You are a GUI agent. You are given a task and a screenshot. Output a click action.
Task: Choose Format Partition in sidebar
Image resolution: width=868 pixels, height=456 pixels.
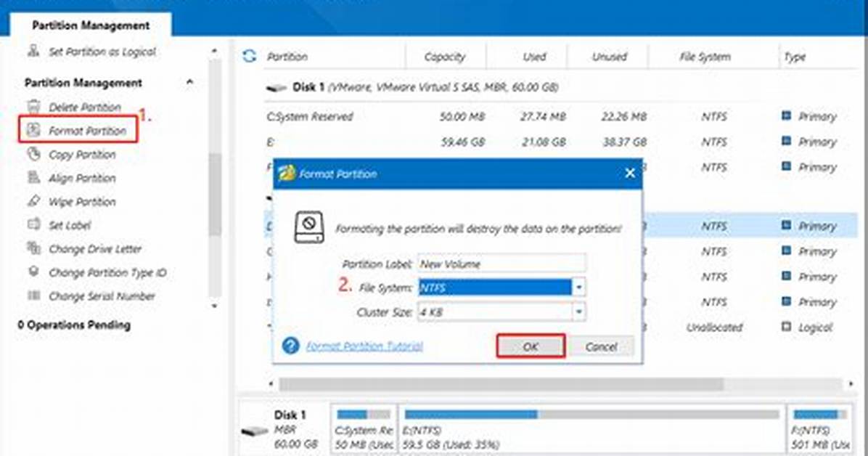tap(88, 131)
